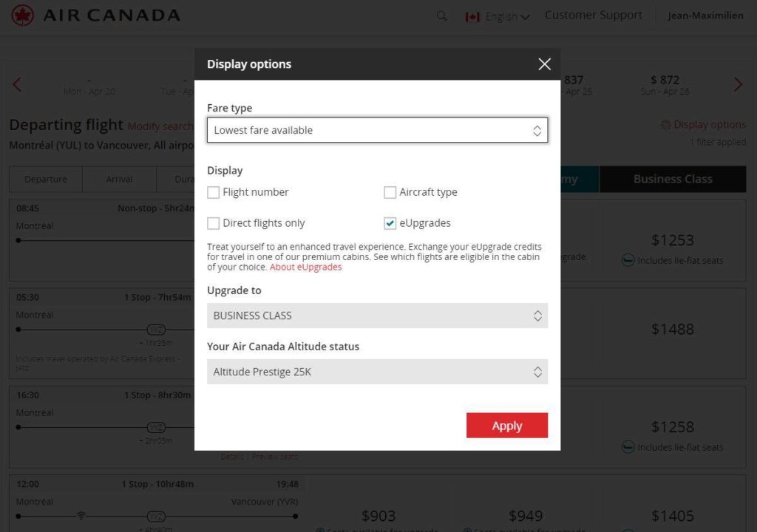This screenshot has width=757, height=532.
Task: Click the left arrow to see earlier dates
Action: click(17, 84)
